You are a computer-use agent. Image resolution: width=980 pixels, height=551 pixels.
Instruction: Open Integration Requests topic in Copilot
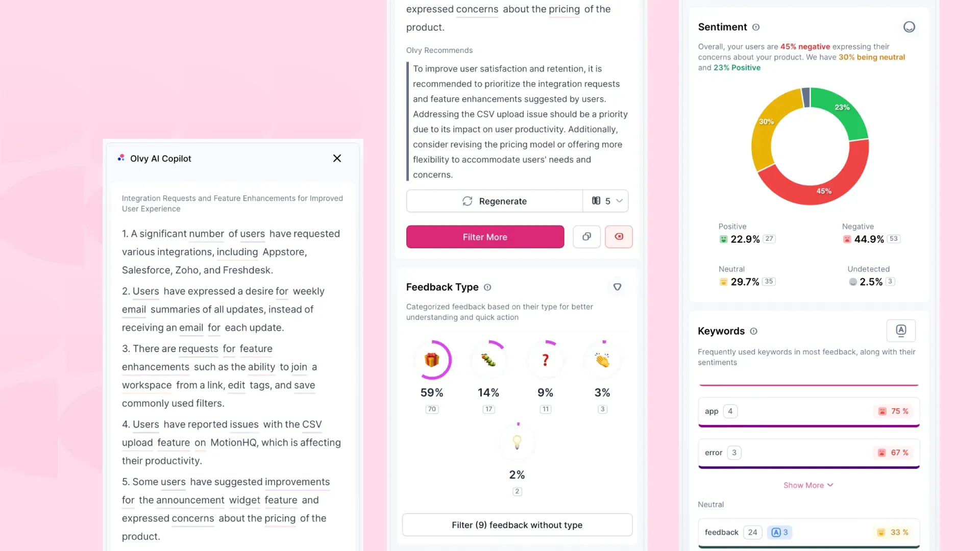click(x=232, y=203)
